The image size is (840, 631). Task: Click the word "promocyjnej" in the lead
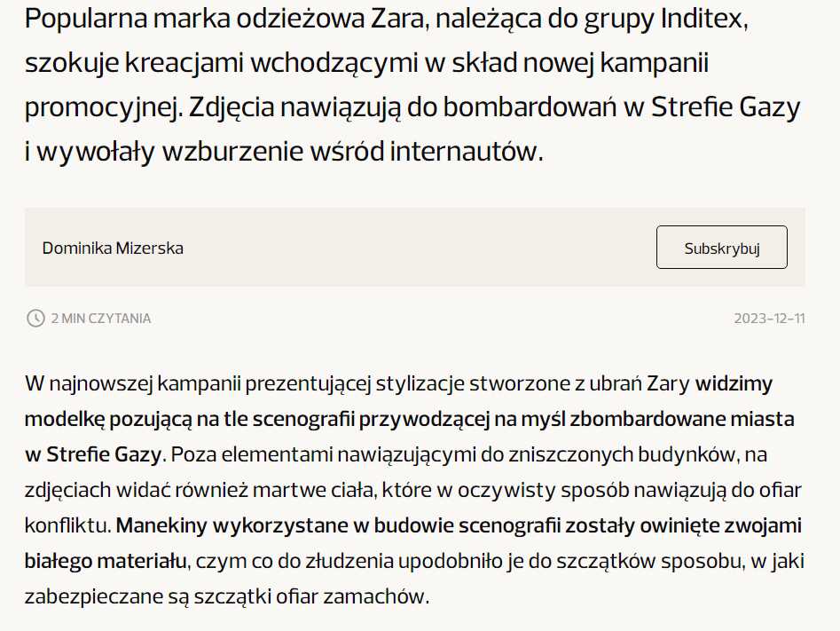pos(102,106)
